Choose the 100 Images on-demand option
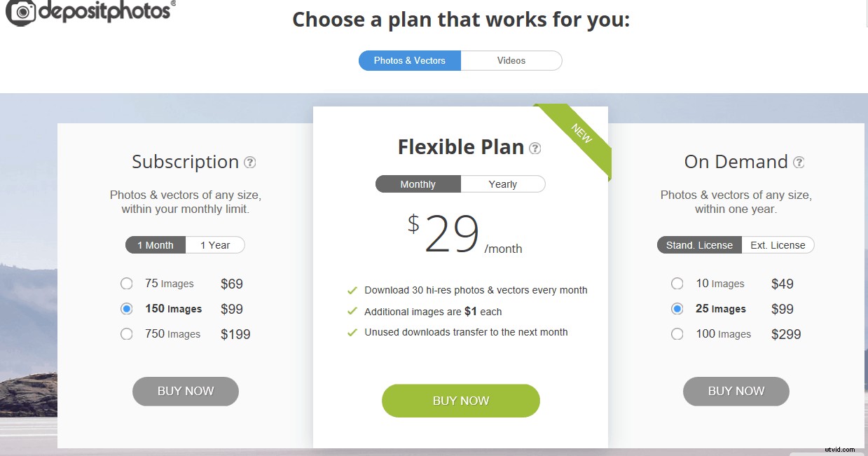Viewport: 868px width, 456px height. (x=677, y=334)
